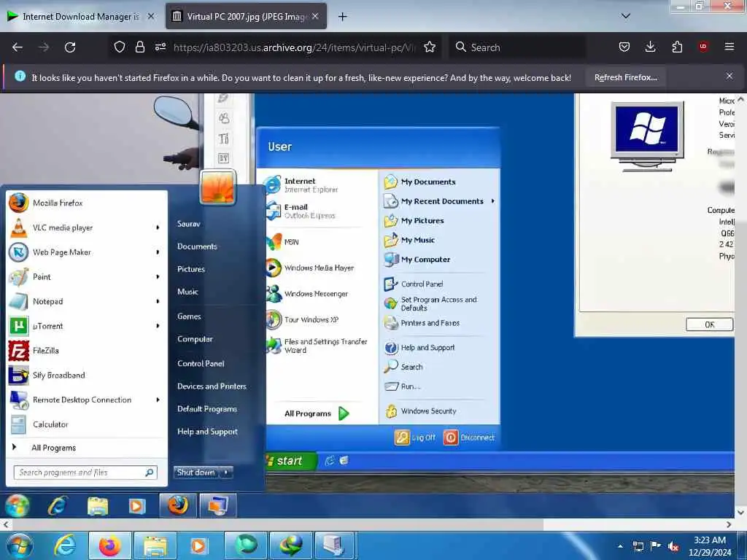Expand Web Page Maker submenu arrow

tap(158, 252)
